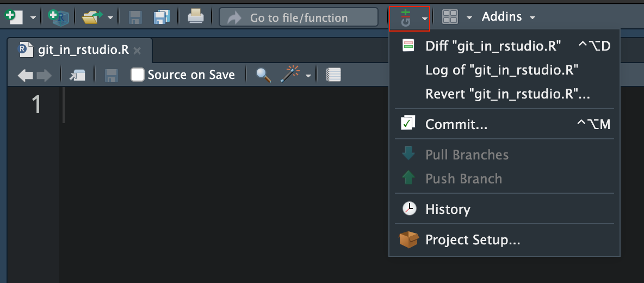Viewport: 644px width, 283px height.
Task: Show document in new window
Action: click(78, 75)
